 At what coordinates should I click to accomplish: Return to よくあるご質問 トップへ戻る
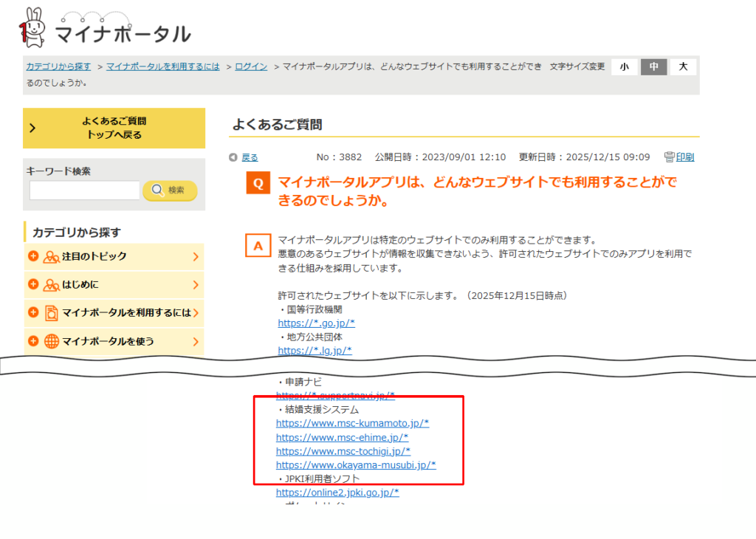tap(114, 128)
